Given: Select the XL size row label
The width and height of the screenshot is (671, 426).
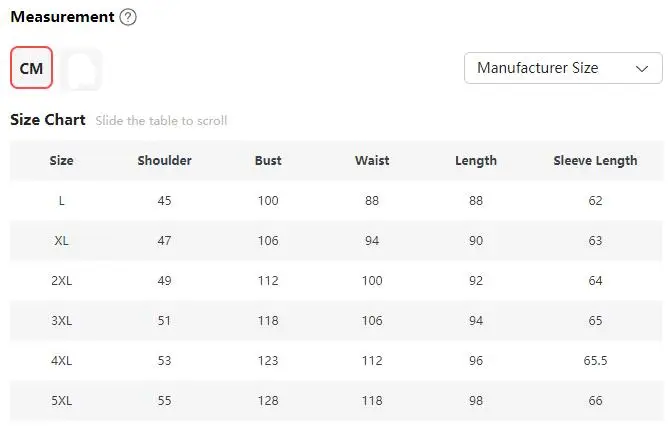Looking at the screenshot, I should (x=62, y=241).
